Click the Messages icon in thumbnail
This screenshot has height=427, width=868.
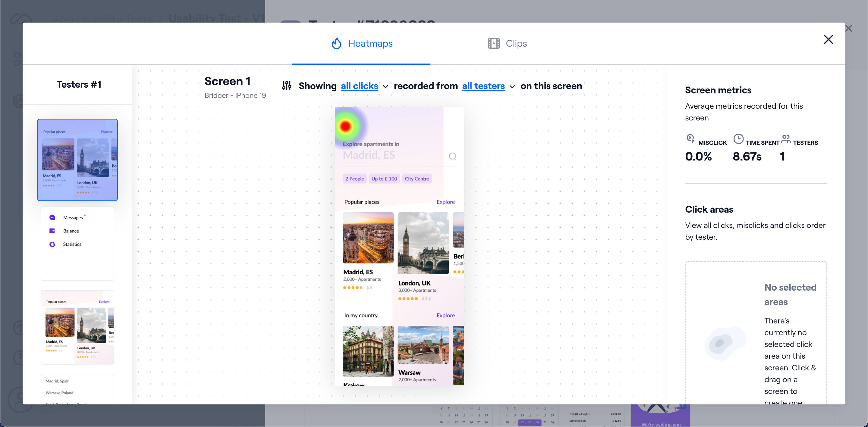pos(52,217)
